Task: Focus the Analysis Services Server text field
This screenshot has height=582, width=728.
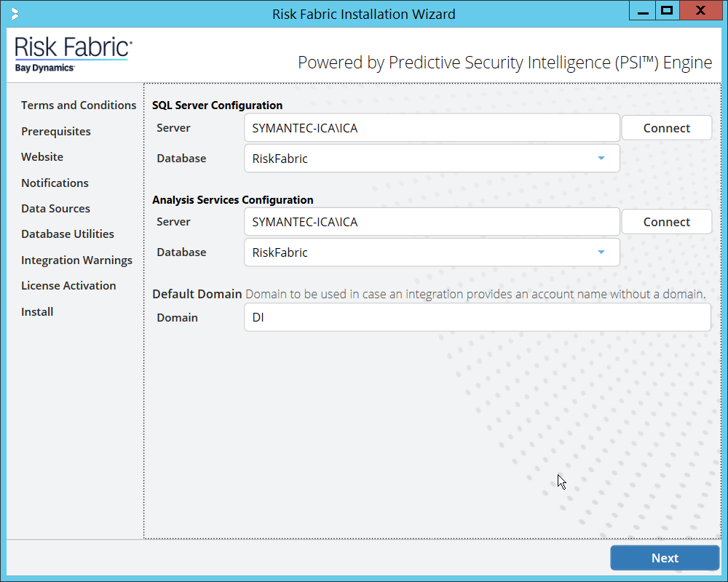Action: [431, 222]
